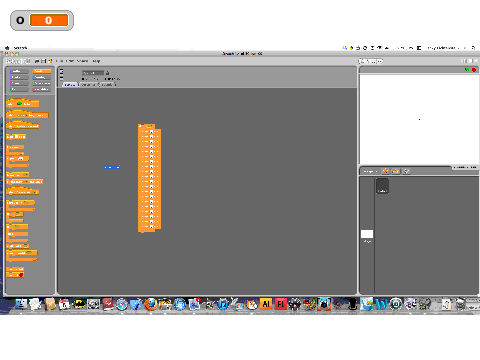This screenshot has width=480, height=360.
Task: Paint a new sprite with star button
Action: pos(385,171)
